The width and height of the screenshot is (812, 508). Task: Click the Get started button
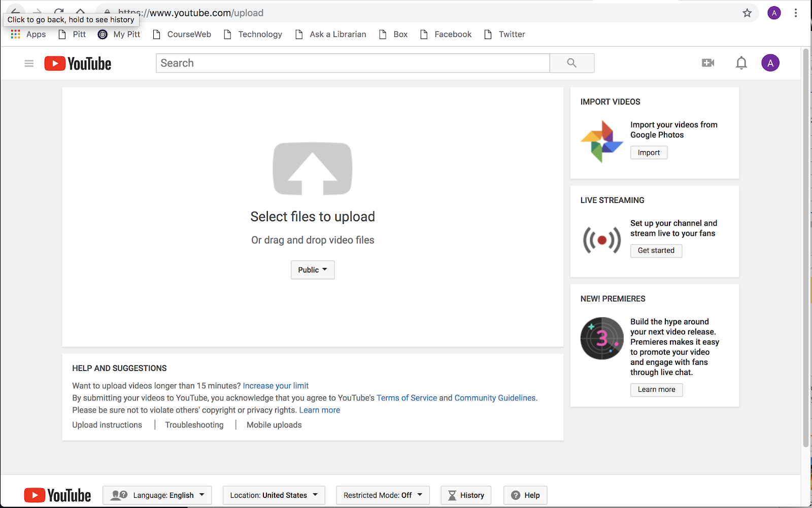coord(656,251)
